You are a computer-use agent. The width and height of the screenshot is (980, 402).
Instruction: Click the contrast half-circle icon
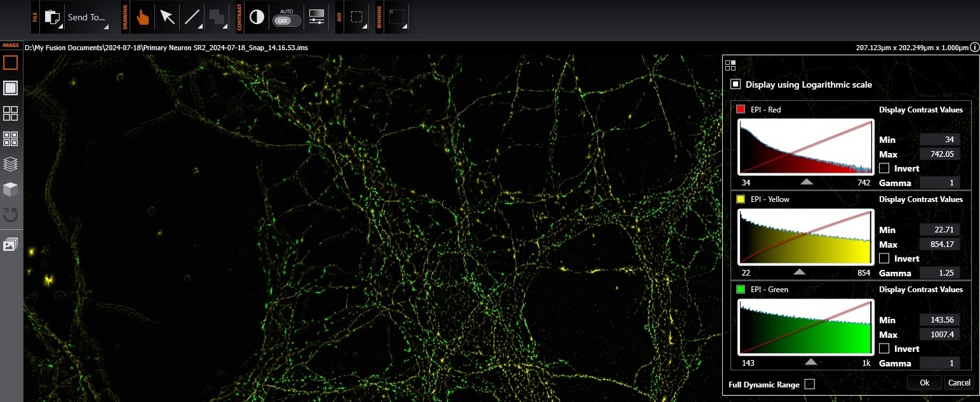[x=257, y=17]
